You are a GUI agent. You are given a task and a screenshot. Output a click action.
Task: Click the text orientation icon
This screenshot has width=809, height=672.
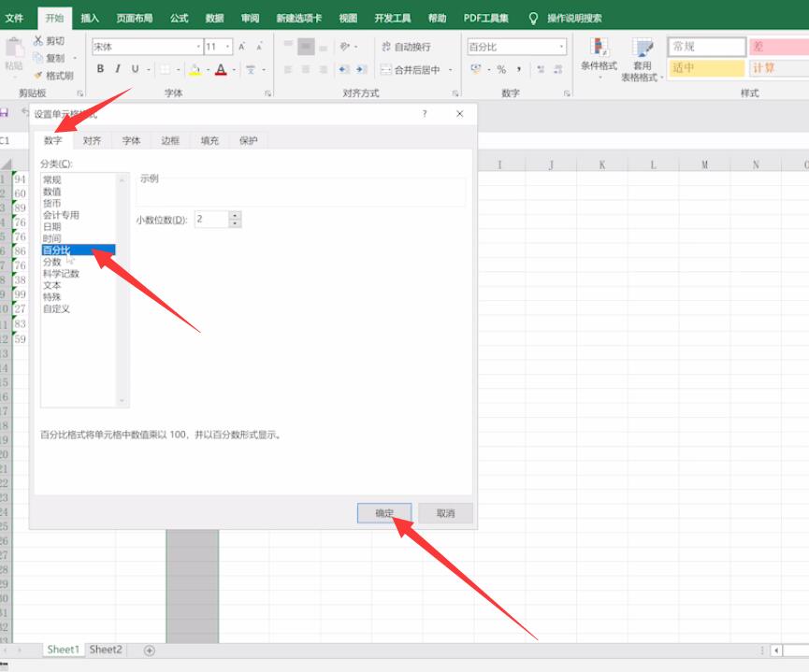[345, 47]
